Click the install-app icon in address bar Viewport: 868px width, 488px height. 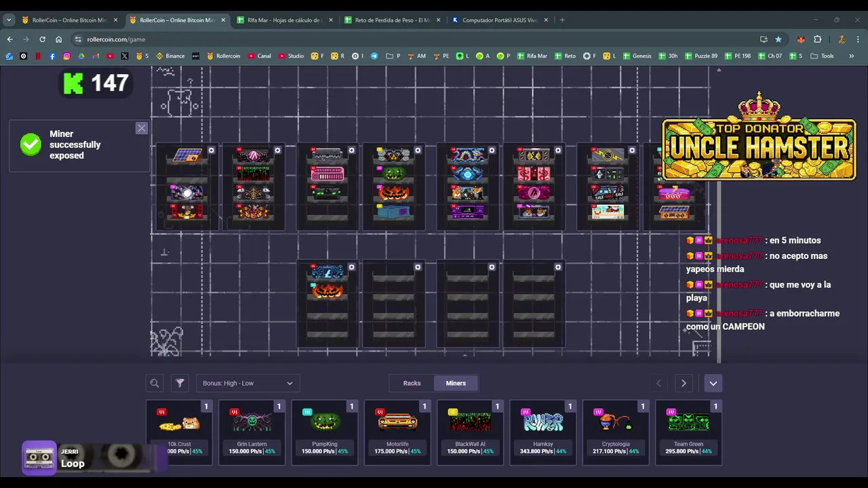[764, 39]
